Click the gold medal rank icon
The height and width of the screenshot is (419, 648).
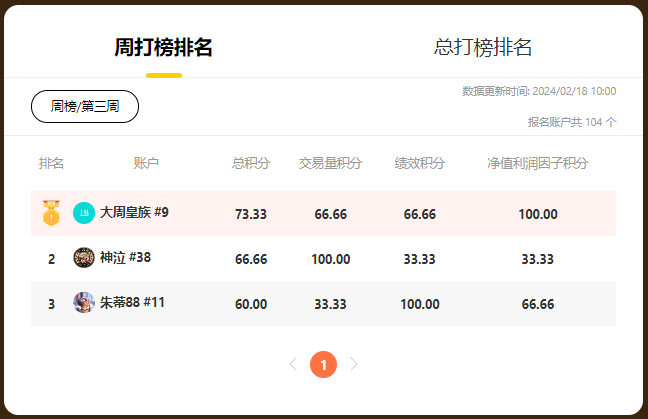point(51,213)
